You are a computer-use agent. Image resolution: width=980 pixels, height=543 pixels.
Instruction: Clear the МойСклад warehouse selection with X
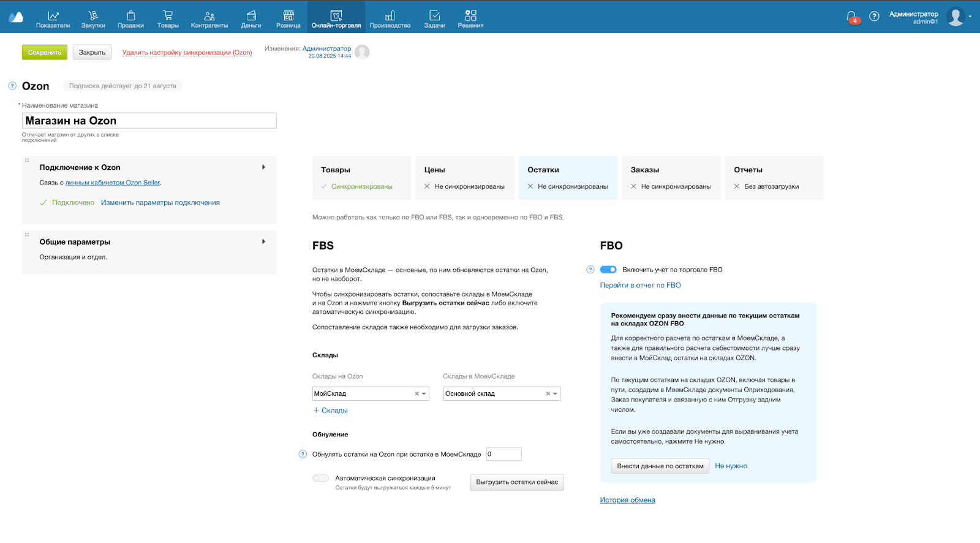click(417, 394)
